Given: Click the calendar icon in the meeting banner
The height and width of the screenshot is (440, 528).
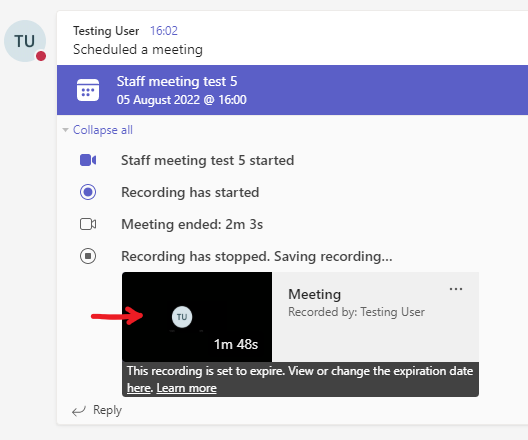Looking at the screenshot, I should [88, 90].
